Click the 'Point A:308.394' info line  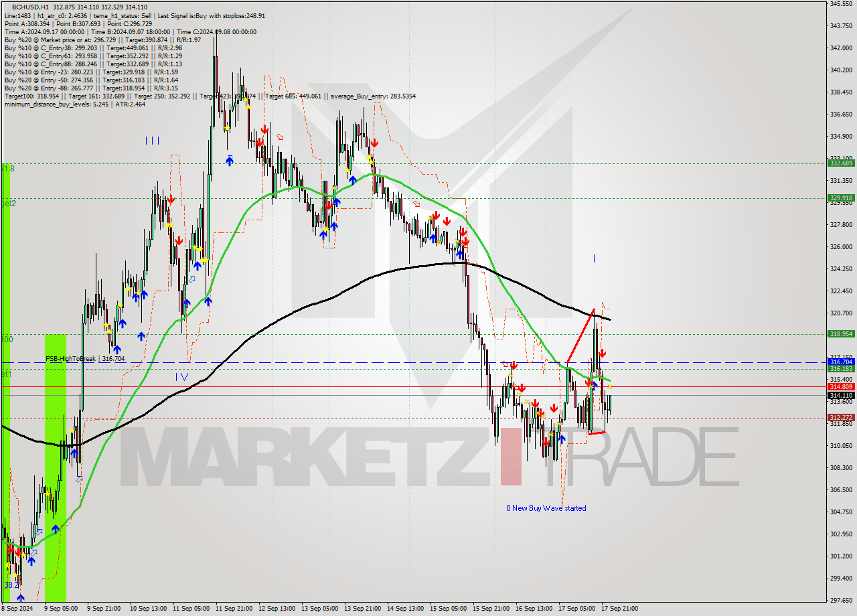coord(78,23)
